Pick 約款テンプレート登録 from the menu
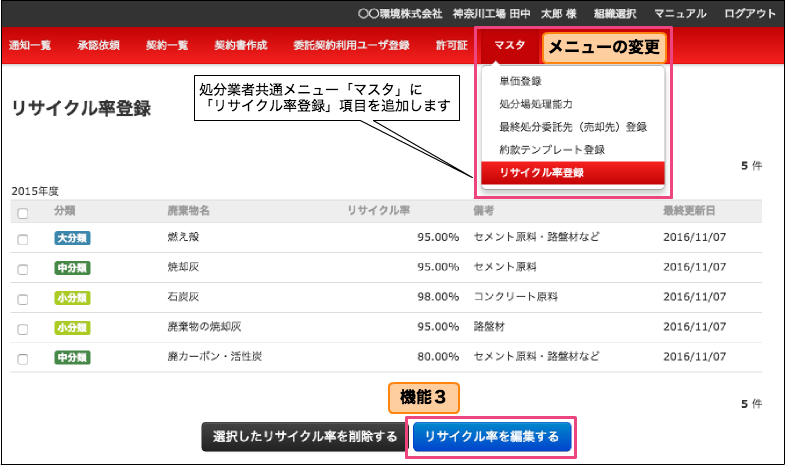 [551, 150]
